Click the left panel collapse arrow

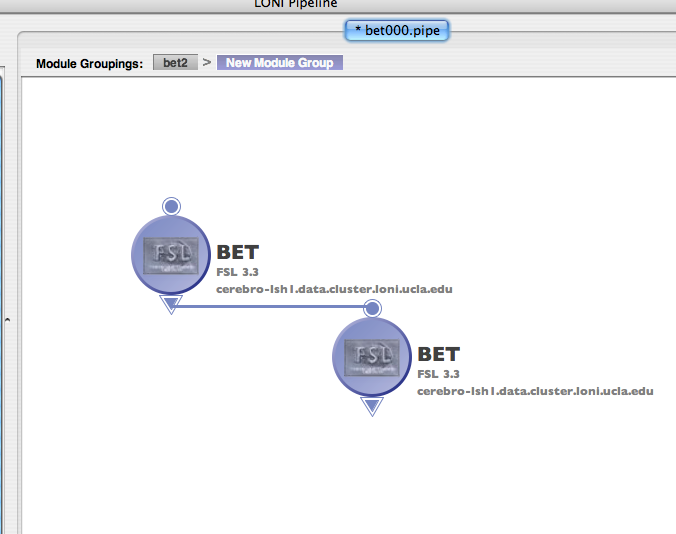(7, 320)
